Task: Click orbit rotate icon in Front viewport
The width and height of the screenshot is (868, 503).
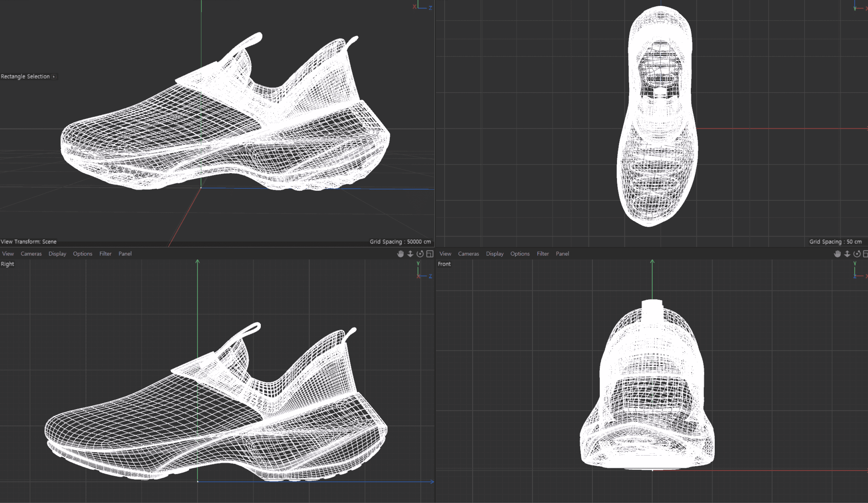Action: click(857, 254)
